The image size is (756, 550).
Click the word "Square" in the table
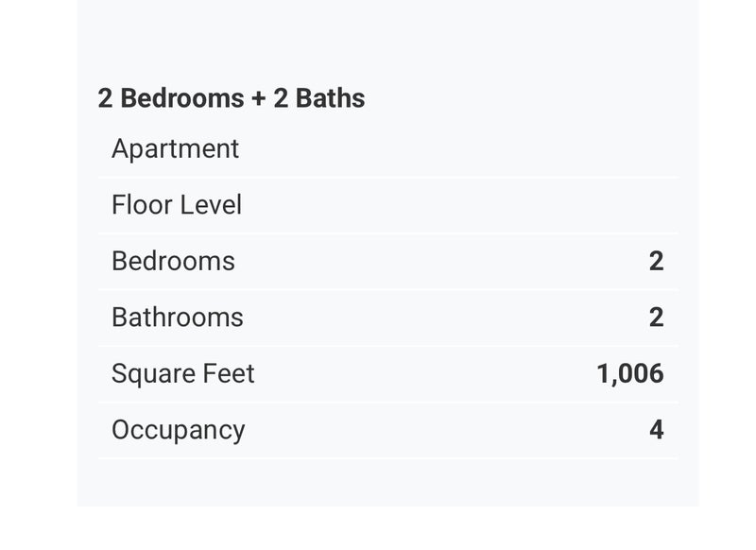pyautogui.click(x=149, y=374)
